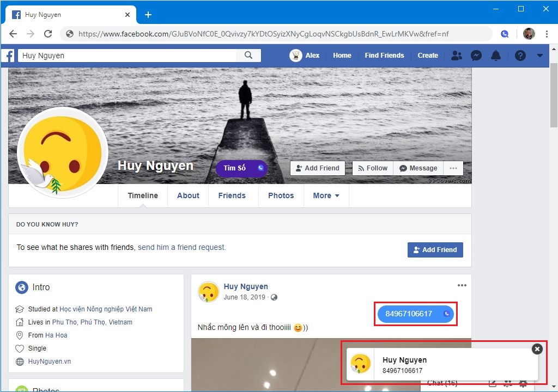Switch to the Photos tab
The width and height of the screenshot is (558, 392).
click(x=281, y=195)
